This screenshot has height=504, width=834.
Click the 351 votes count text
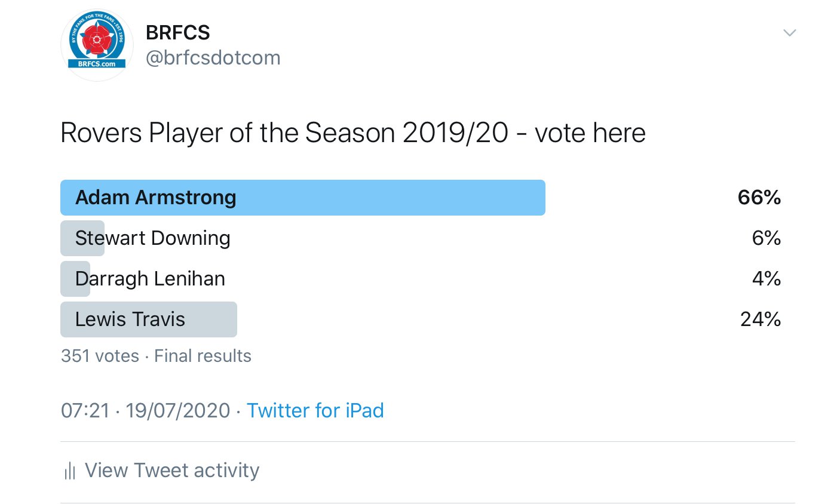click(100, 356)
